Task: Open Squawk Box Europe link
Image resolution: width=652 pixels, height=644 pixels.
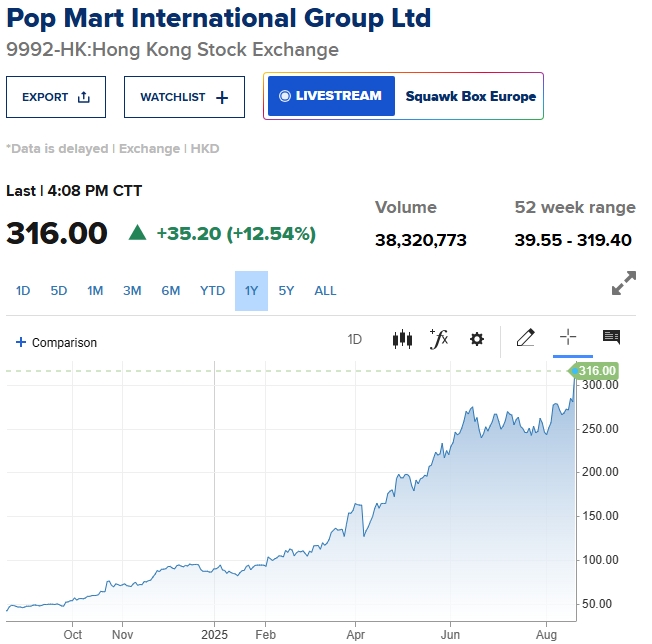Action: point(470,96)
